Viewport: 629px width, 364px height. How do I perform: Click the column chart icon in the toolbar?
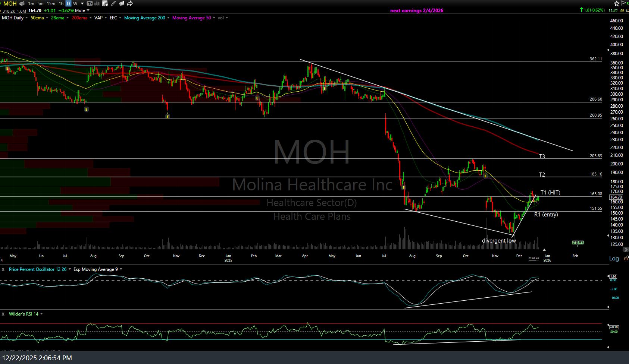(x=96, y=3)
